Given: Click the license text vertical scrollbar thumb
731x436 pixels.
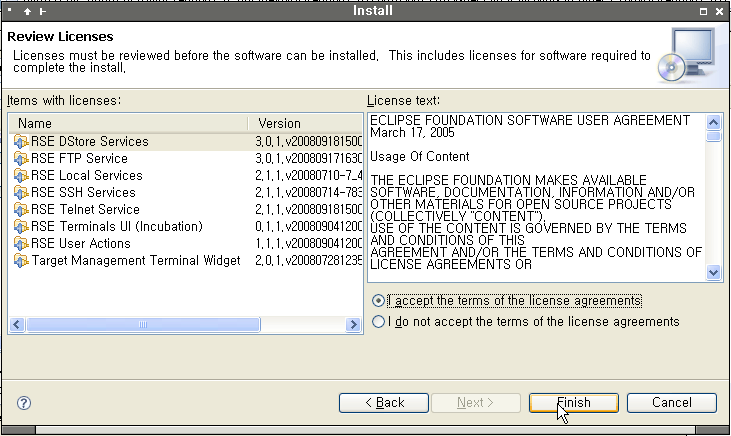Looking at the screenshot, I should [713, 136].
